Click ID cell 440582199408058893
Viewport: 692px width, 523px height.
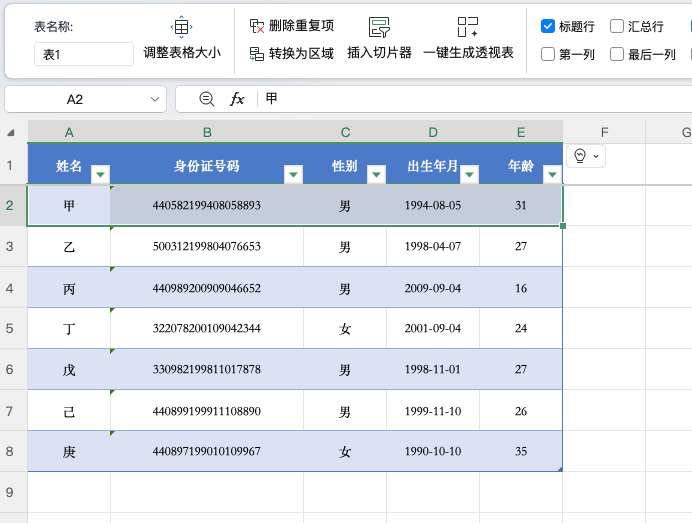click(x=207, y=205)
